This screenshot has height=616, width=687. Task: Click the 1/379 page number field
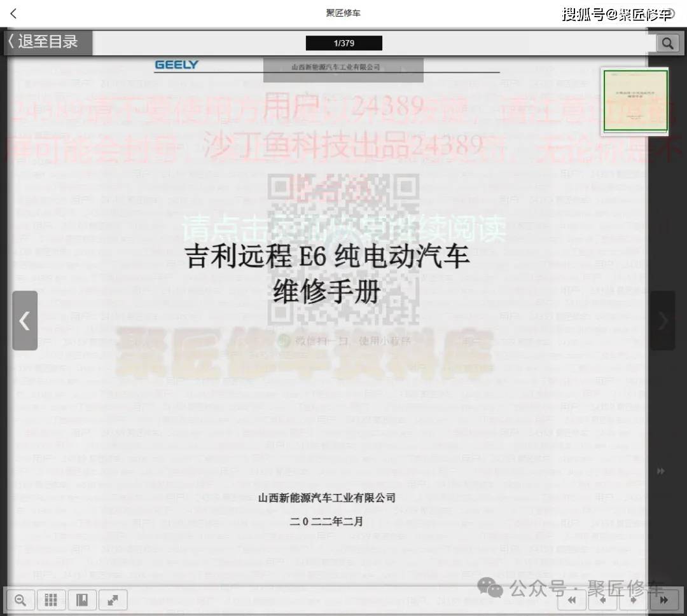click(344, 43)
